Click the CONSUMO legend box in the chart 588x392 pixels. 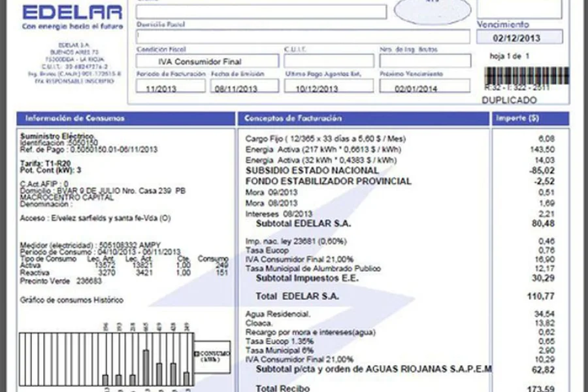212,356
